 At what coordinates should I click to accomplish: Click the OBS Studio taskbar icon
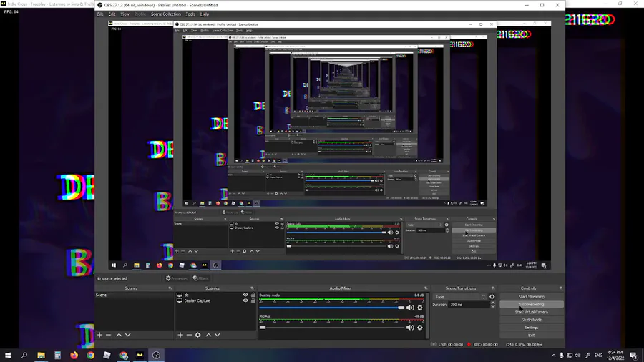pyautogui.click(x=156, y=355)
